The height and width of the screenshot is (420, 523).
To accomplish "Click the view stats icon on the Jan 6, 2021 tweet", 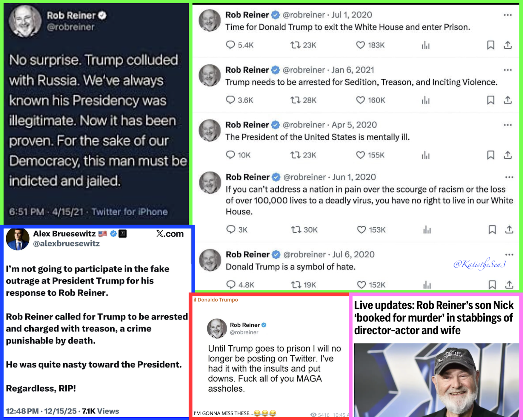I will pos(426,100).
